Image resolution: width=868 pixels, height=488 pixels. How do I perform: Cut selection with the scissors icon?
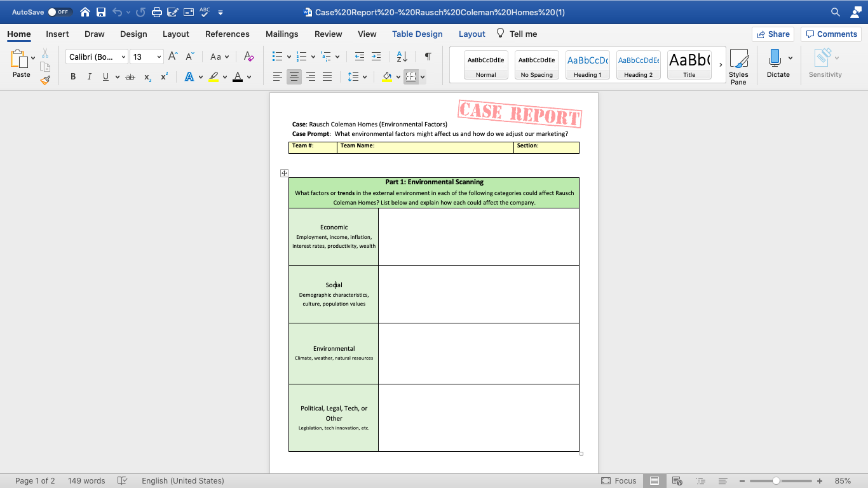click(45, 53)
